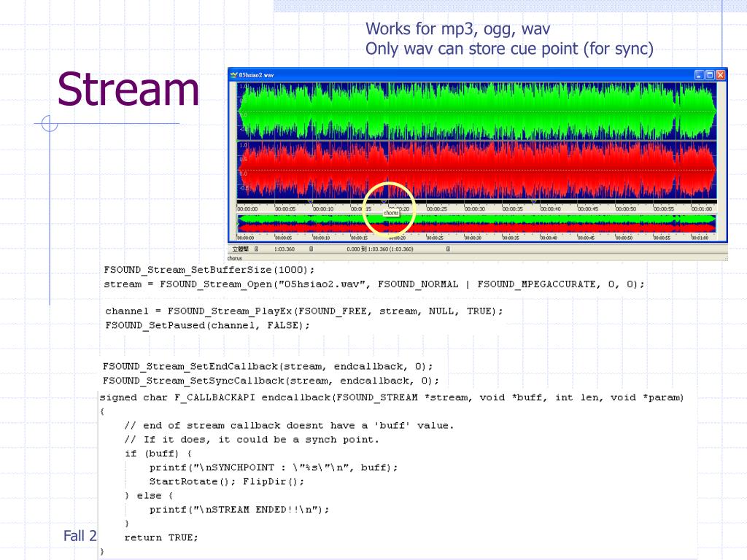This screenshot has height=560, width=747.
Task: Click the FSOUND_Stream_SetBufferSize(1000) code line
Action: pos(209,270)
